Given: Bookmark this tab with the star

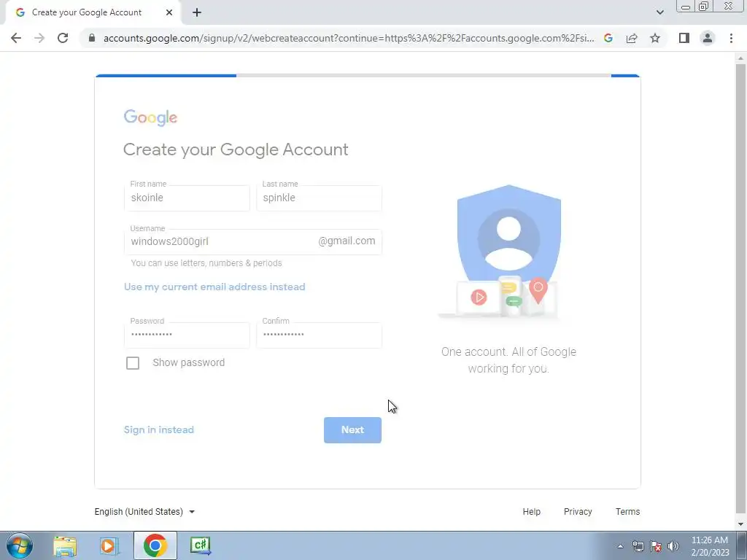Looking at the screenshot, I should click(655, 38).
